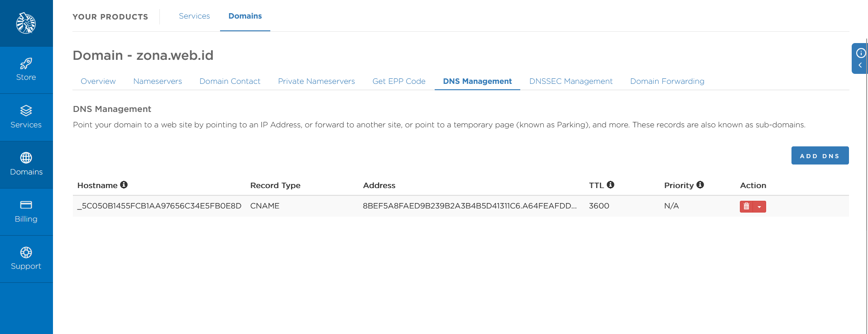868x334 pixels.
Task: Open the Nameservers tab
Action: click(x=158, y=81)
